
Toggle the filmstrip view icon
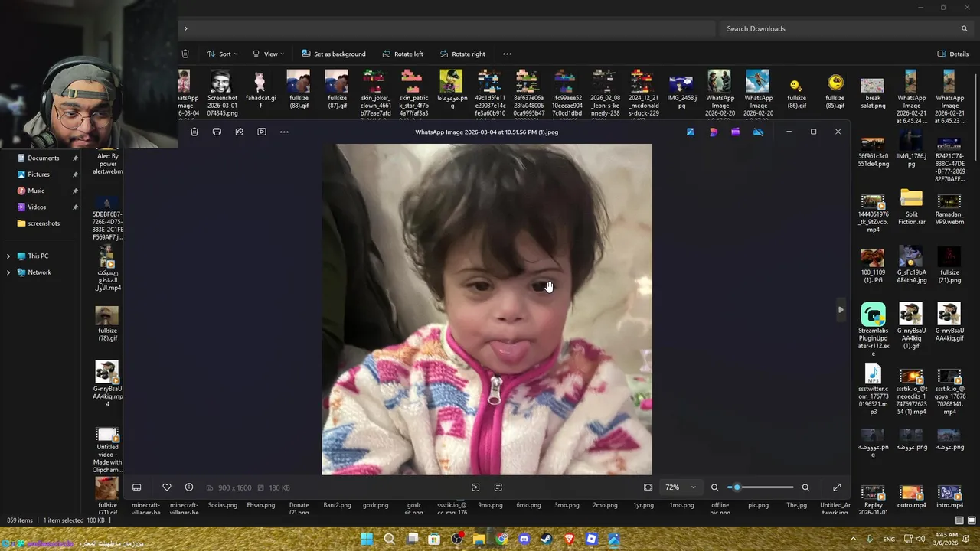click(x=137, y=487)
